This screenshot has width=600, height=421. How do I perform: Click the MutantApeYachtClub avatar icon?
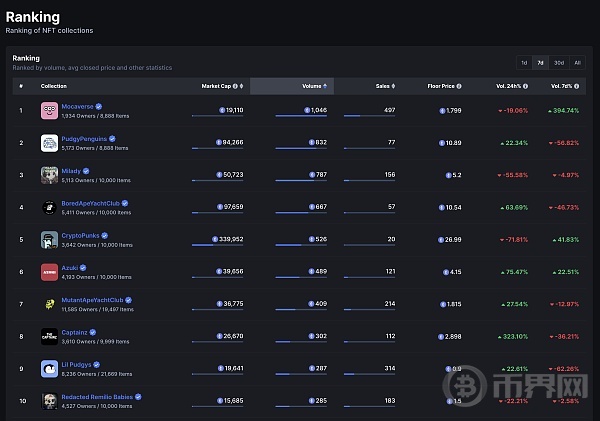click(49, 304)
